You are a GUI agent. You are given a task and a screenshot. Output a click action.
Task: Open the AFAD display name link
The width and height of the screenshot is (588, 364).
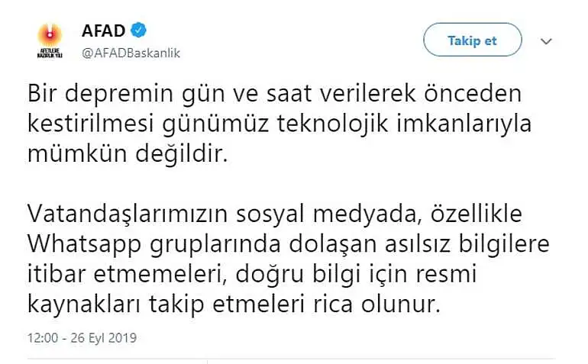104,31
